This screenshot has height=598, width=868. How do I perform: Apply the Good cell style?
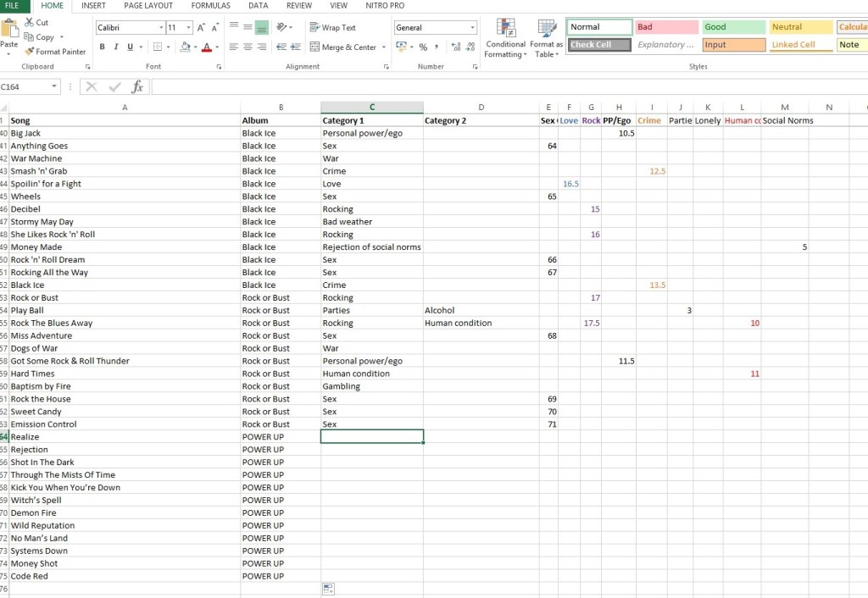tap(732, 27)
